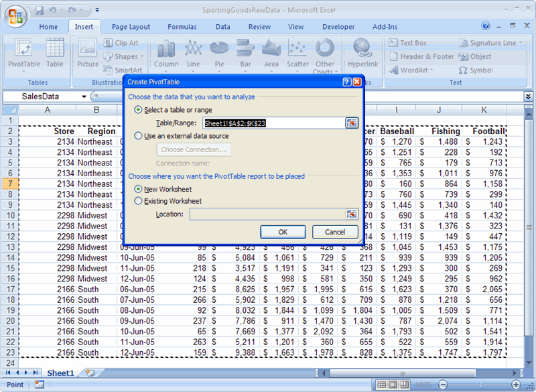Click the Office Button orb
This screenshot has width=536, height=392.
point(15,16)
